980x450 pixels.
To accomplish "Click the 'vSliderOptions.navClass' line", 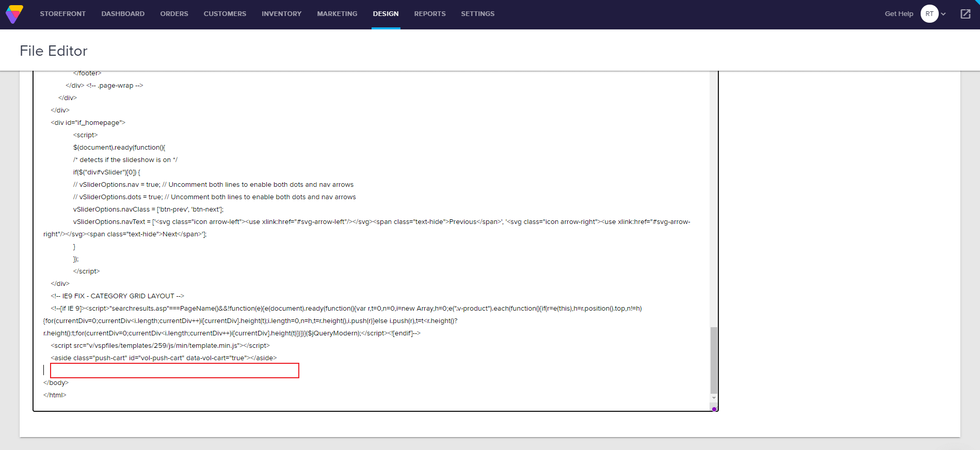I will point(149,210).
